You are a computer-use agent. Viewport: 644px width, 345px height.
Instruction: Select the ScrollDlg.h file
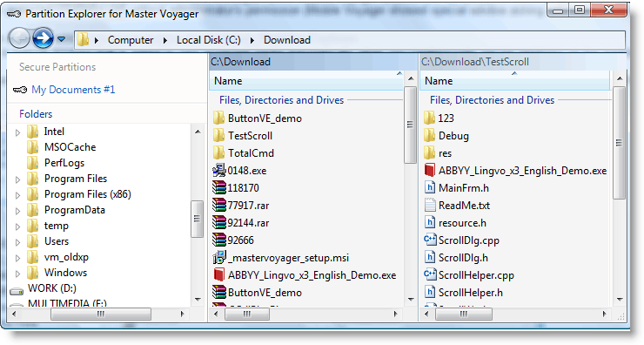tap(463, 258)
